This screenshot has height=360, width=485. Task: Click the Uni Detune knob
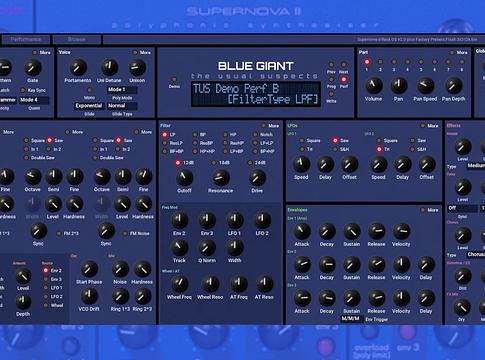pyautogui.click(x=109, y=68)
